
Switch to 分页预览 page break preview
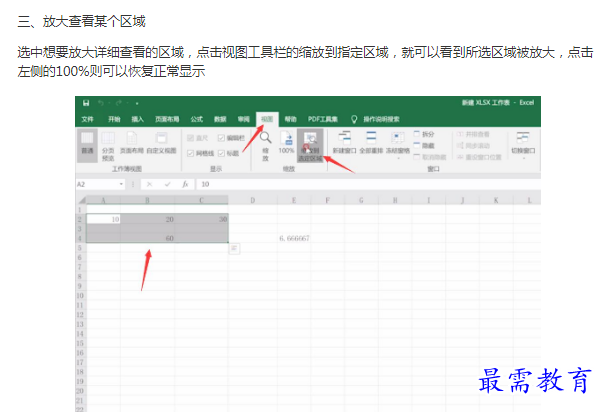[108, 147]
